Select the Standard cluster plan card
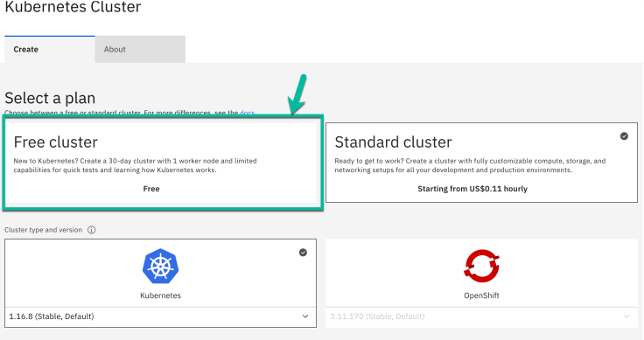This screenshot has height=340, width=644. pos(481,163)
